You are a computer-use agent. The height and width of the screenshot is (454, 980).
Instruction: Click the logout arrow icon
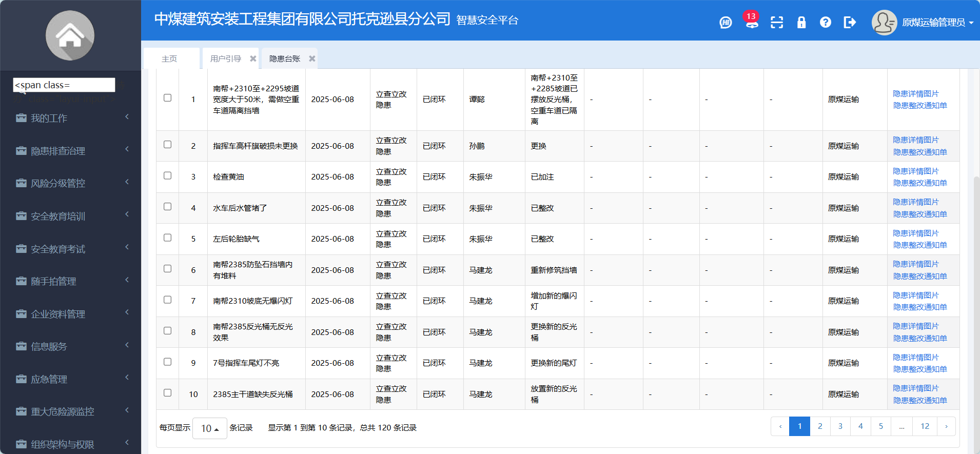(x=850, y=23)
